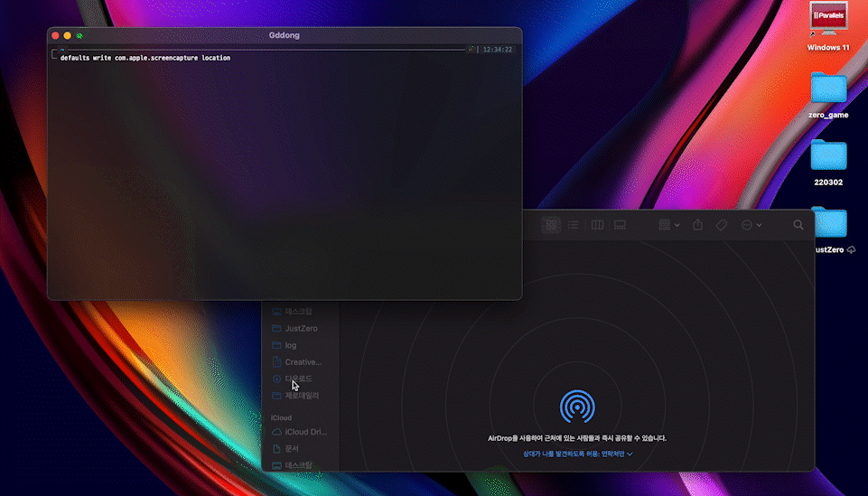The height and width of the screenshot is (496, 868).
Task: Click the Finder share icon
Action: 697,225
